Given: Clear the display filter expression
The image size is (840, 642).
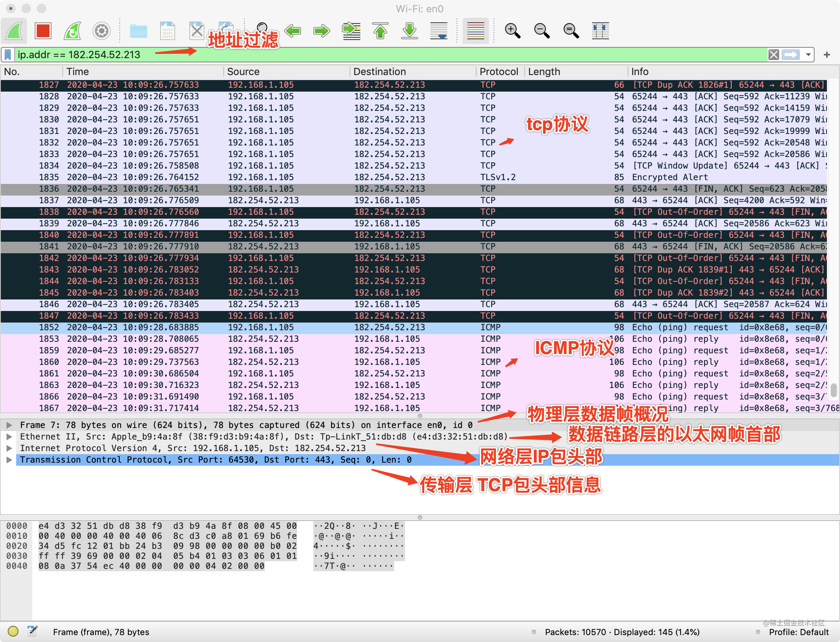Looking at the screenshot, I should point(774,54).
